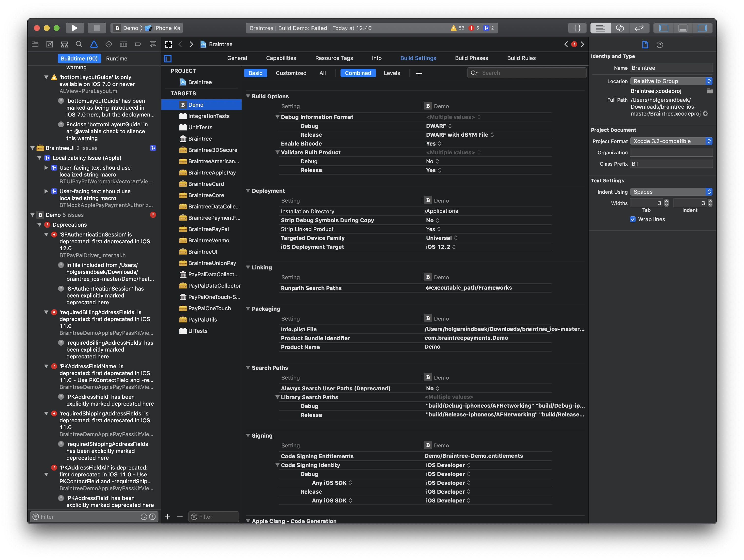Show All build settings
Screen dimensions: 744x560
tap(323, 73)
